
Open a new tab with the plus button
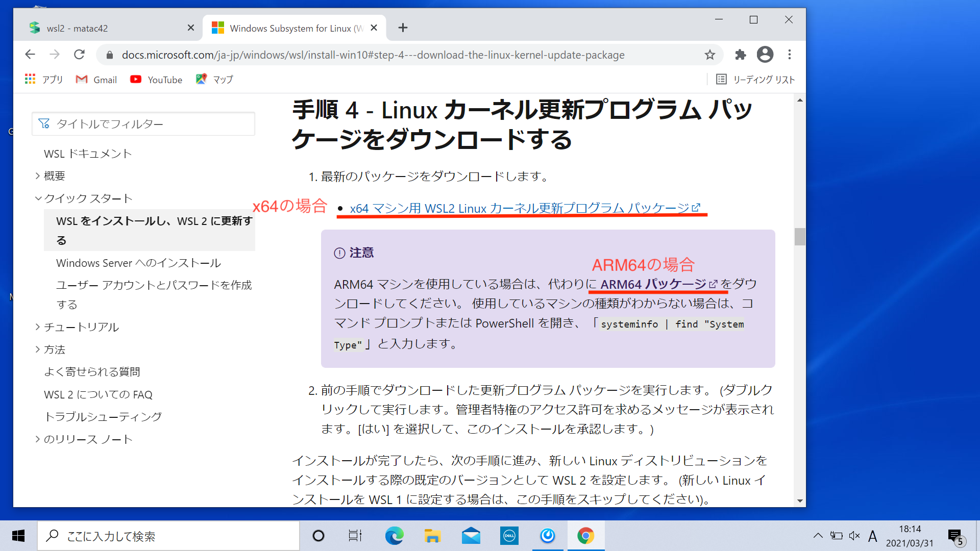coord(403,28)
